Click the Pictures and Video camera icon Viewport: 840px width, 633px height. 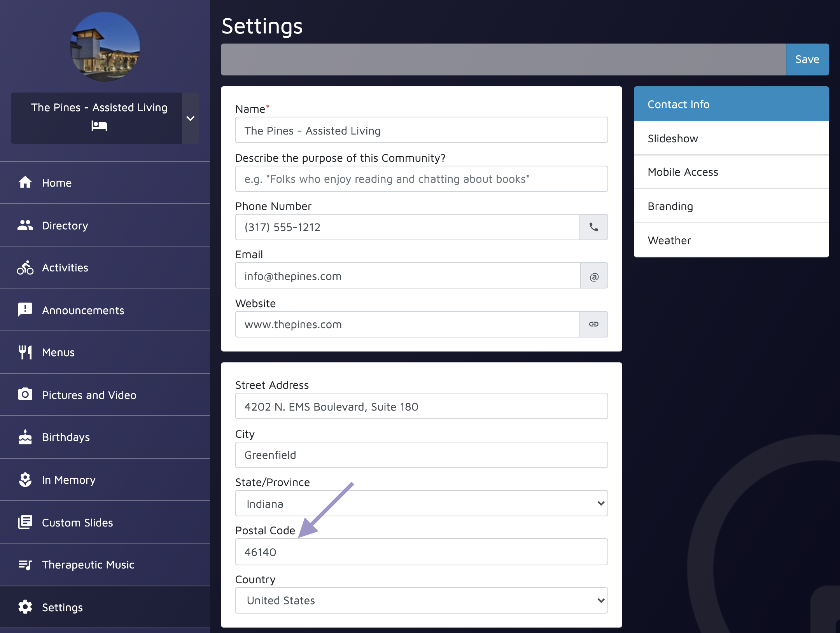click(x=25, y=394)
